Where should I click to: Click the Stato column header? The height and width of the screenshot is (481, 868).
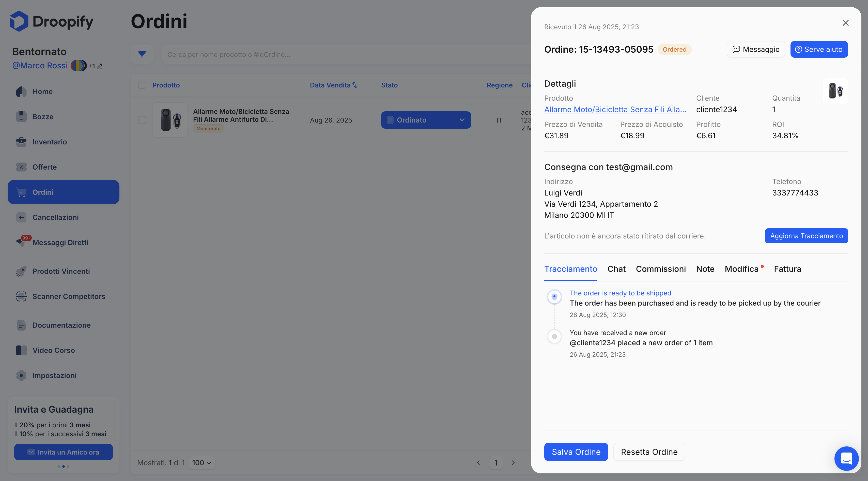pos(389,85)
